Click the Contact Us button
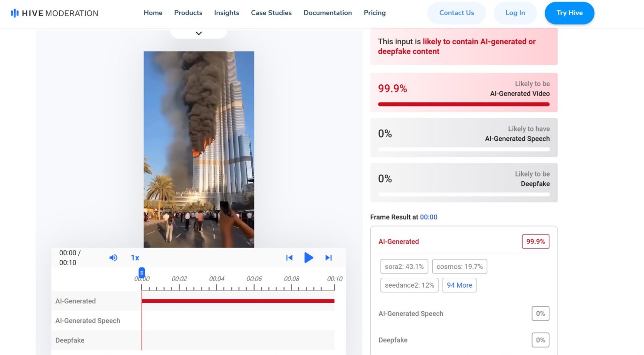The width and height of the screenshot is (644, 355). [456, 13]
